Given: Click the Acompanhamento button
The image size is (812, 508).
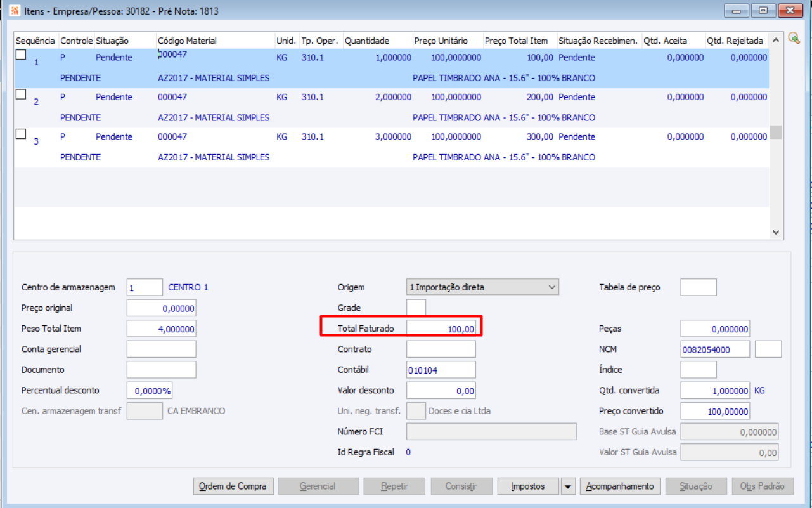Looking at the screenshot, I should 620,486.
